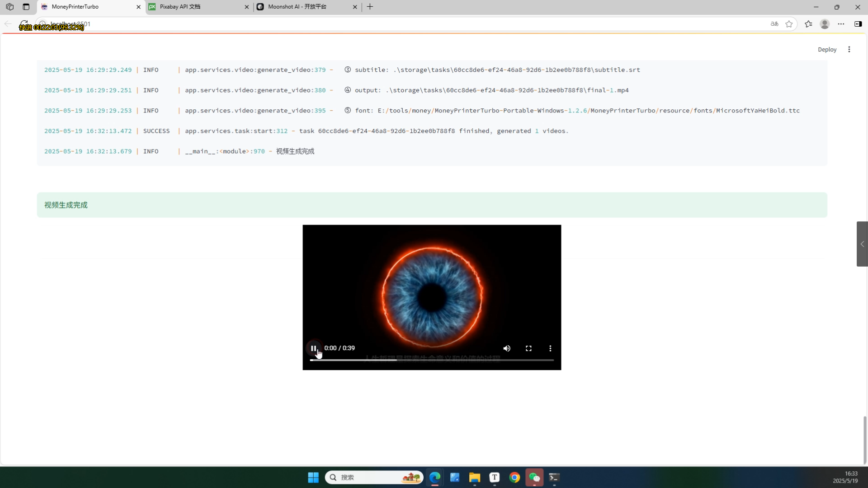Viewport: 868px width, 488px height.
Task: Expand the collapsed right side panel
Action: pos(862,244)
